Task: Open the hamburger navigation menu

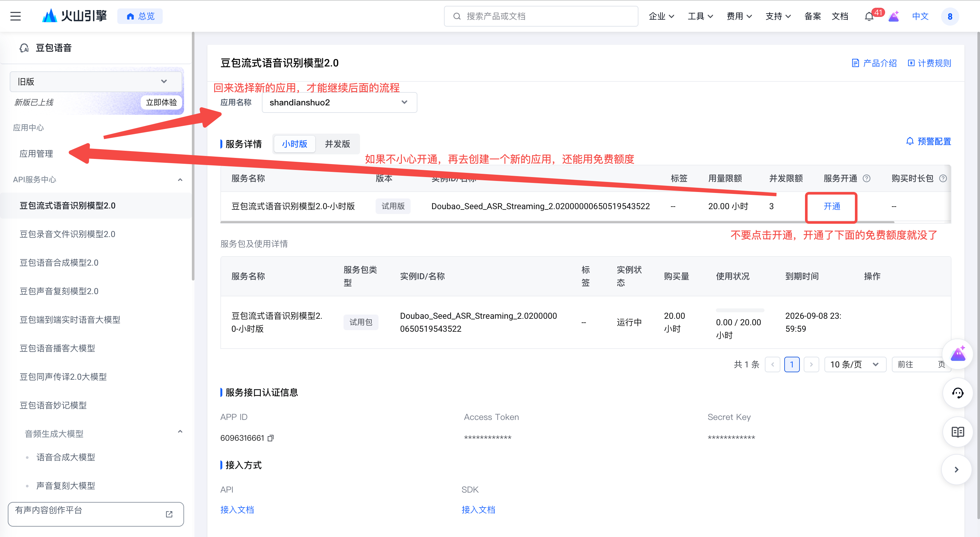Action: click(16, 16)
